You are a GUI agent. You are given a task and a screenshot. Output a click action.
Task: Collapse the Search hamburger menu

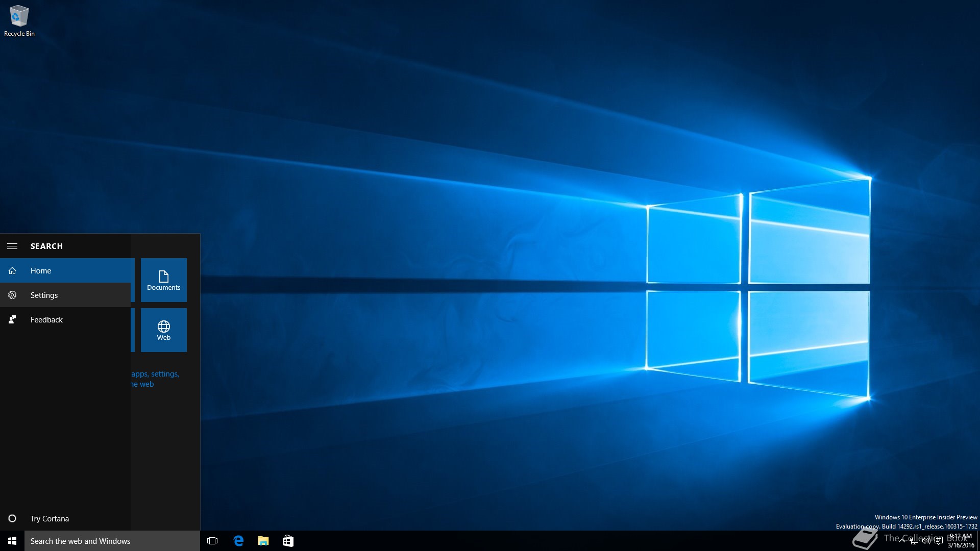click(x=12, y=246)
